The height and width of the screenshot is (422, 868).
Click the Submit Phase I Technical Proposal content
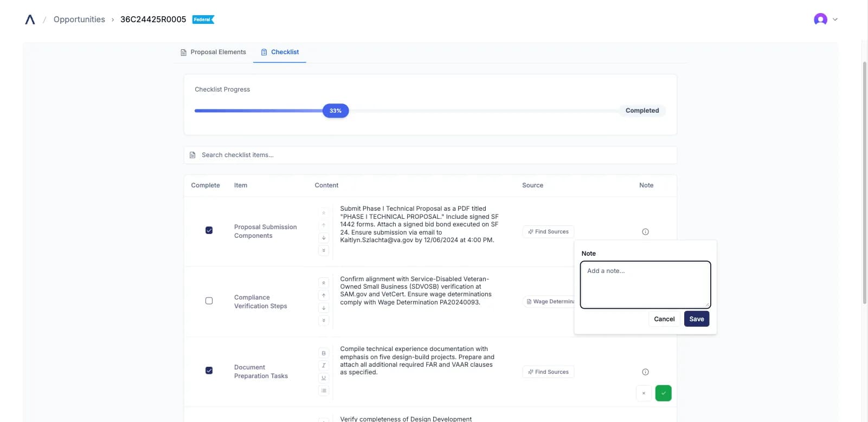tap(419, 224)
